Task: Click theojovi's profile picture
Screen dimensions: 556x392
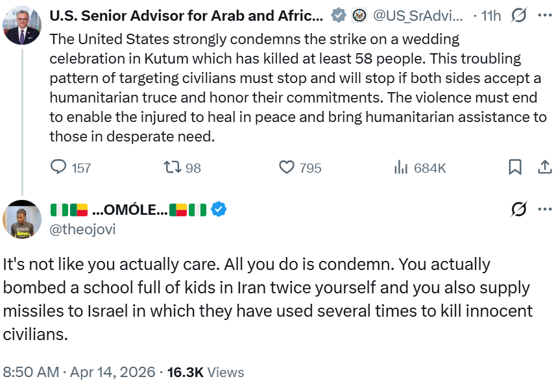Action: click(23, 219)
